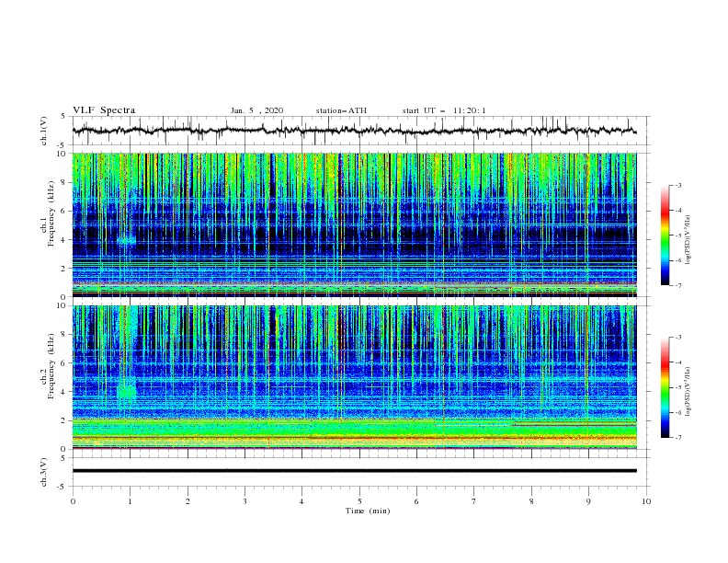Click the ch.1 voltage waveform trace
Image resolution: width=728 pixels, height=563 pixels.
(354, 131)
